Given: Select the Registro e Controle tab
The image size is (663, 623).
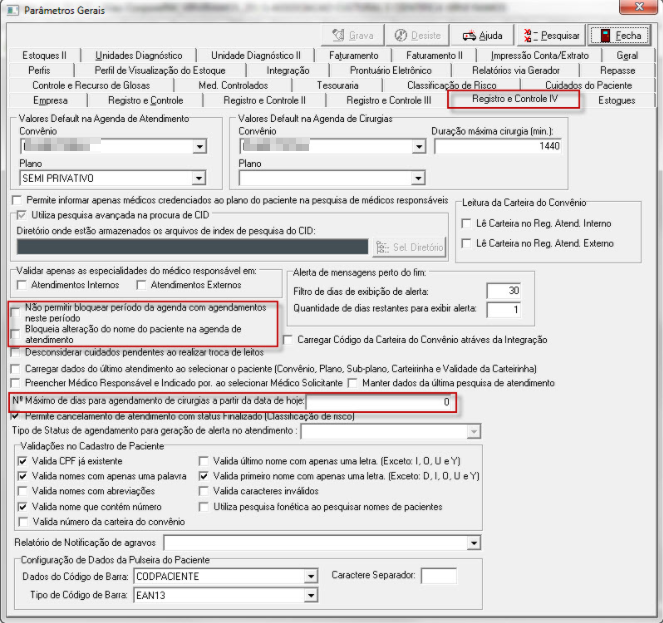Looking at the screenshot, I should tap(145, 100).
